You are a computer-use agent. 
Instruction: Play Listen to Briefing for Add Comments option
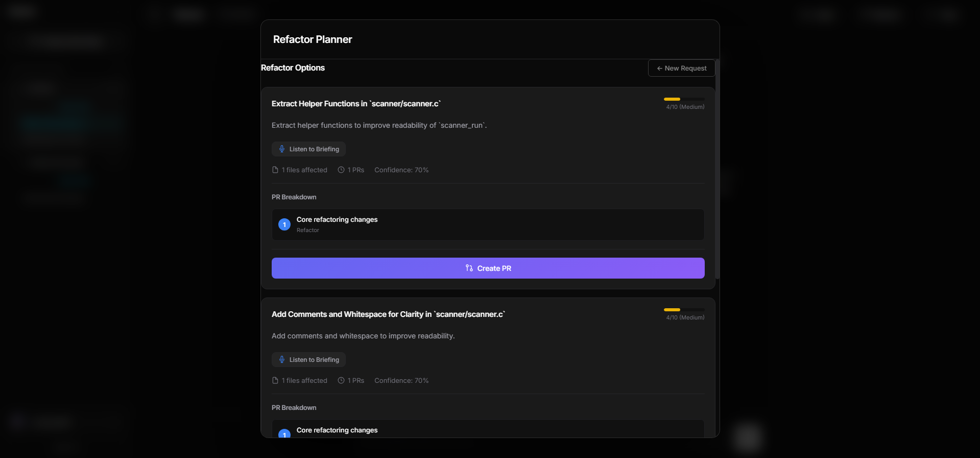point(308,359)
